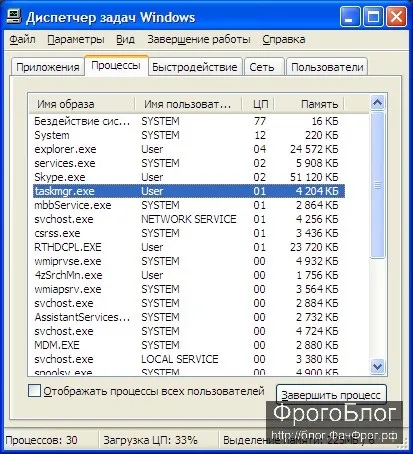Viewport: 413px width, 454px height.
Task: Select the explorer.exe process
Action: point(189,149)
